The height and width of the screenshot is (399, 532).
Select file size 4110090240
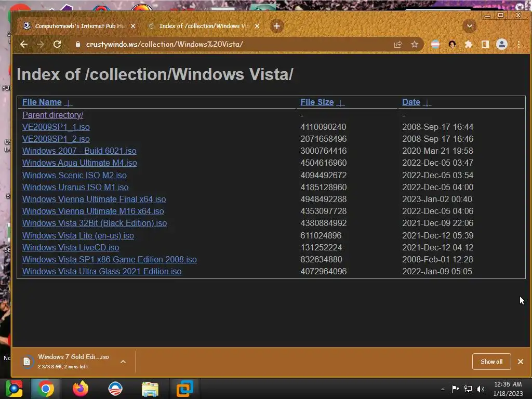(x=323, y=127)
